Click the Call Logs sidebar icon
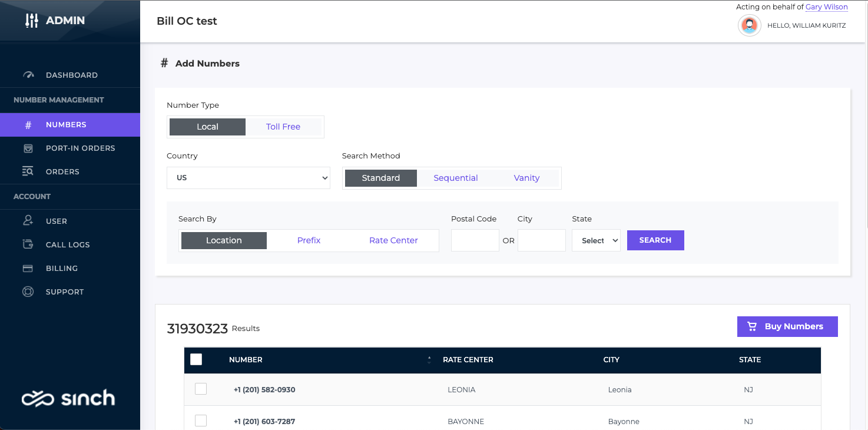The image size is (868, 430). pyautogui.click(x=28, y=244)
